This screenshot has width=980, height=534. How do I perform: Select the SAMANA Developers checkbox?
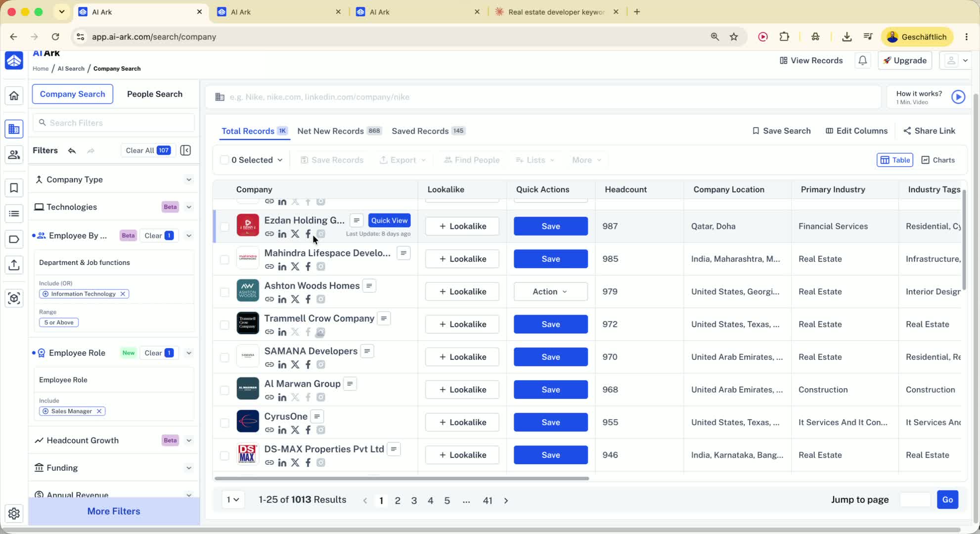coord(224,357)
